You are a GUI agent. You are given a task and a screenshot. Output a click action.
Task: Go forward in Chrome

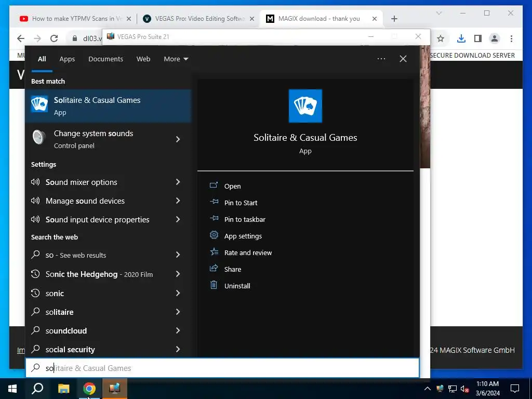(x=37, y=38)
